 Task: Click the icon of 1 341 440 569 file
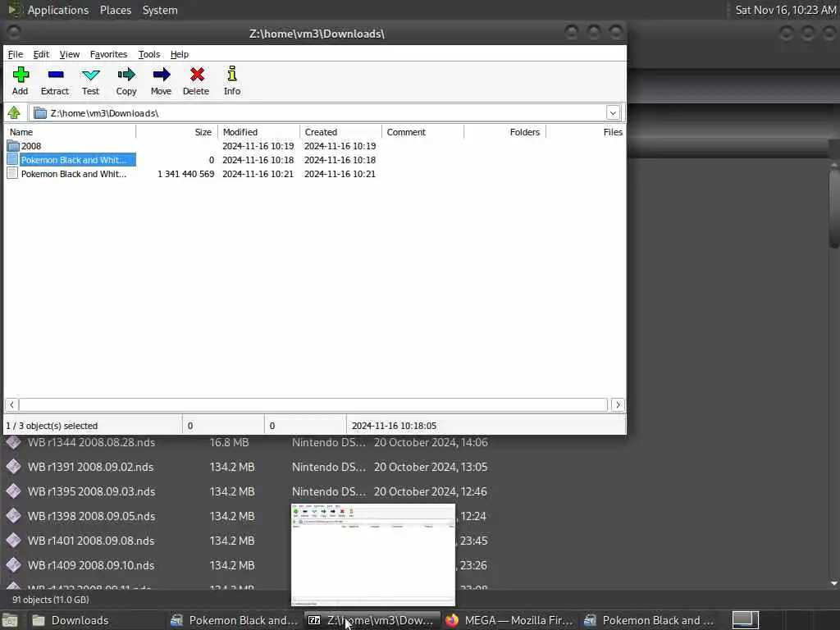click(x=12, y=173)
